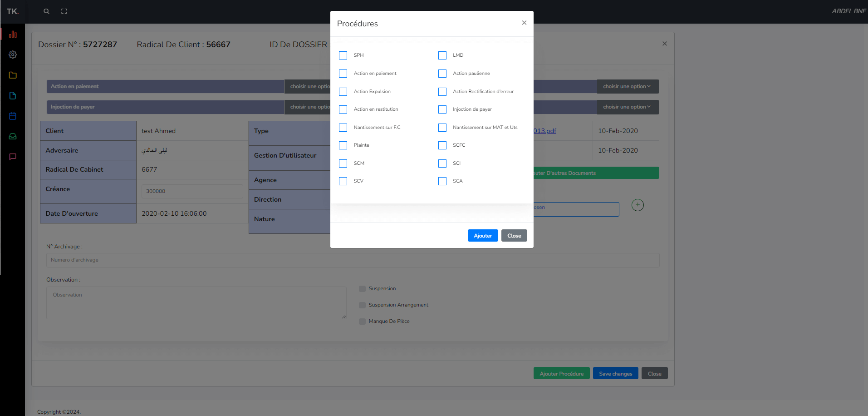The image size is (868, 416).
Task: Tick Action en paiement checkbox in dialog
Action: [343, 74]
